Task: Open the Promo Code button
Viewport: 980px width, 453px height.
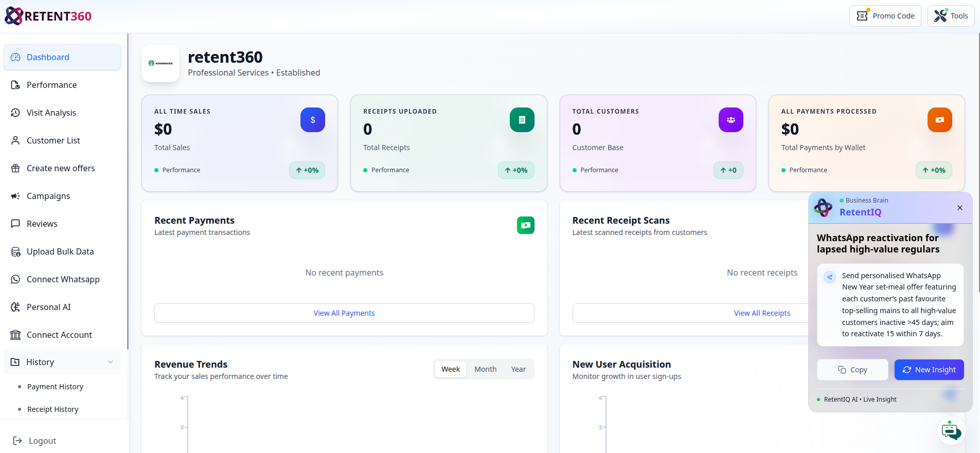Action: click(x=885, y=16)
